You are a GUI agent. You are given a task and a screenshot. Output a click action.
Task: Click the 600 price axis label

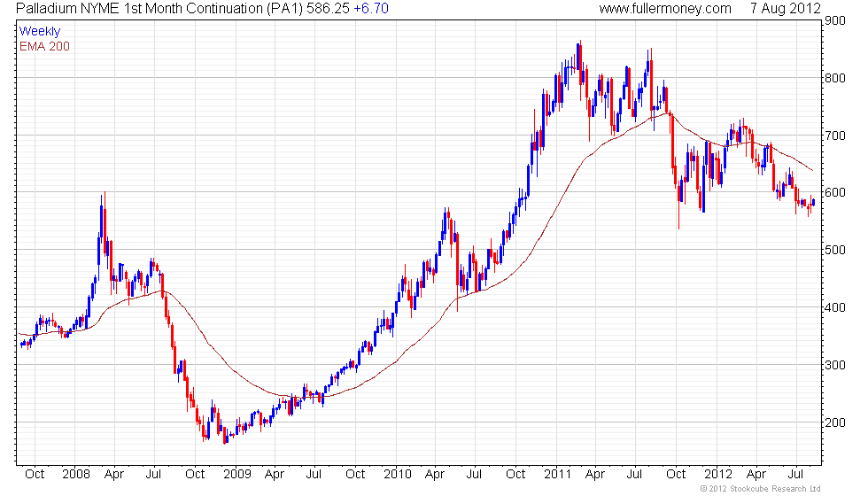point(834,193)
